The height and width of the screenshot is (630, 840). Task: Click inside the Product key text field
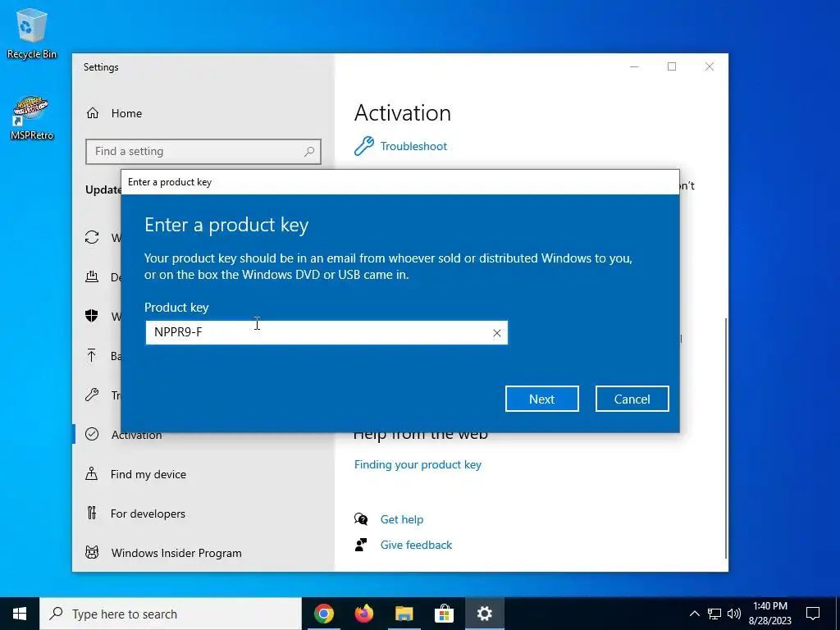[x=326, y=333]
